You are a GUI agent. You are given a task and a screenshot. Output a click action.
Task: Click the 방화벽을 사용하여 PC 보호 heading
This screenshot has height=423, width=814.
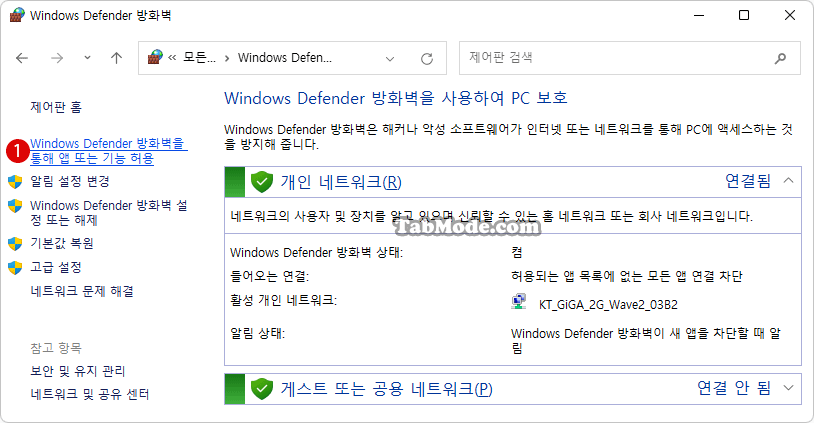coord(396,98)
